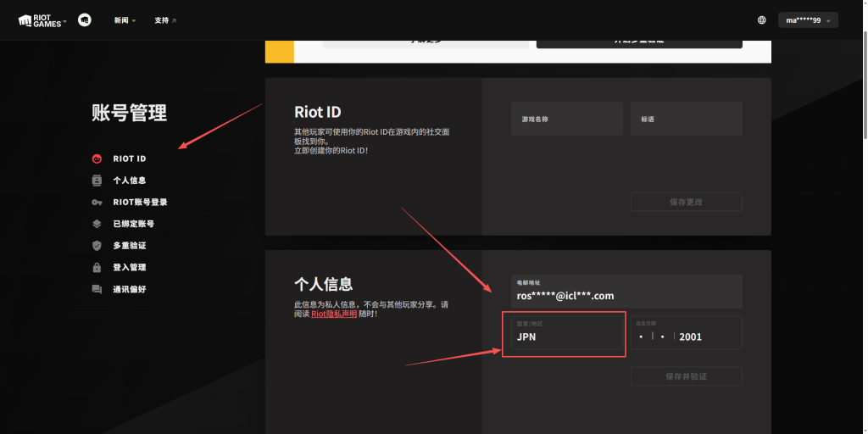The height and width of the screenshot is (434, 868).
Task: Click the layers icon for 已绑定账号
Action: point(97,224)
